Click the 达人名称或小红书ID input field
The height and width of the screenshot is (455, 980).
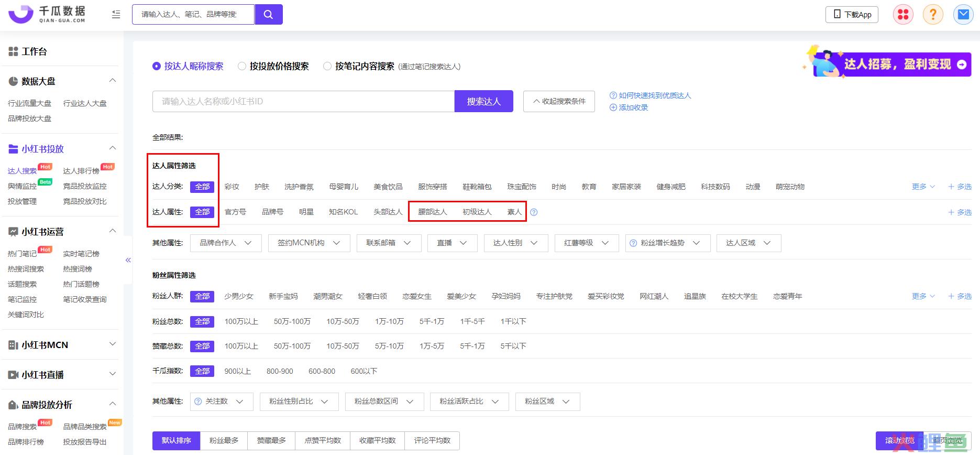(x=303, y=101)
